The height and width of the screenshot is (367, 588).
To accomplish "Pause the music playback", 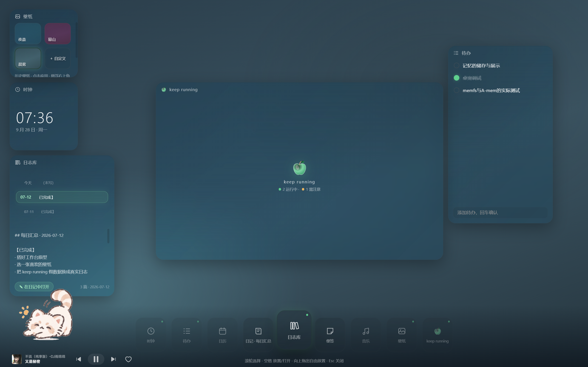I will 96,359.
